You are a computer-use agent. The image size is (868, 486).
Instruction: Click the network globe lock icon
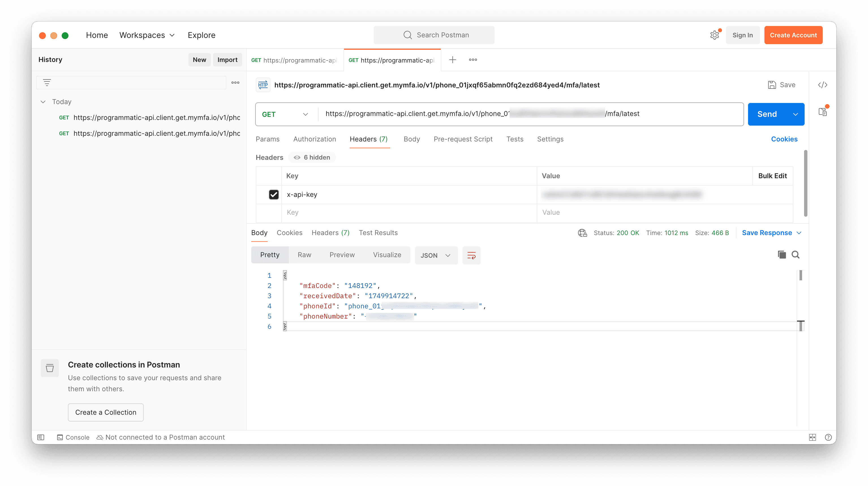582,233
